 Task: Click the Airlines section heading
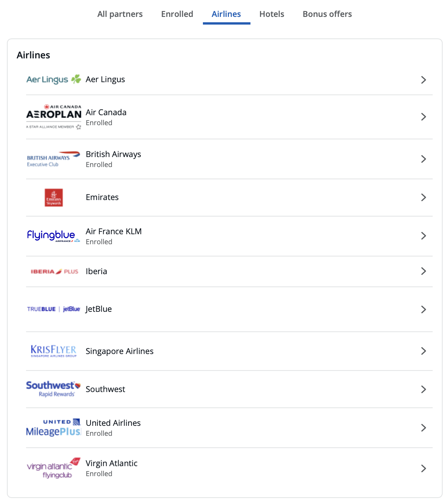coord(33,55)
